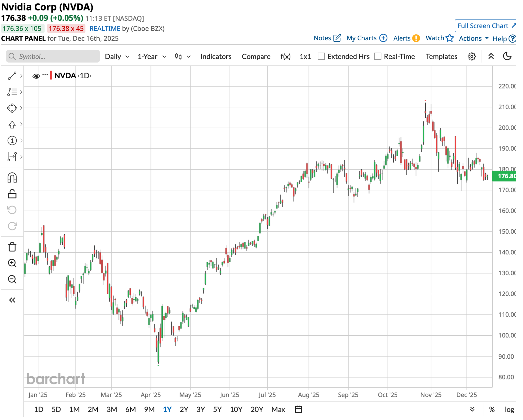Viewport: 523px width, 420px height.
Task: Check the Real-Time checkbox
Action: [x=377, y=56]
